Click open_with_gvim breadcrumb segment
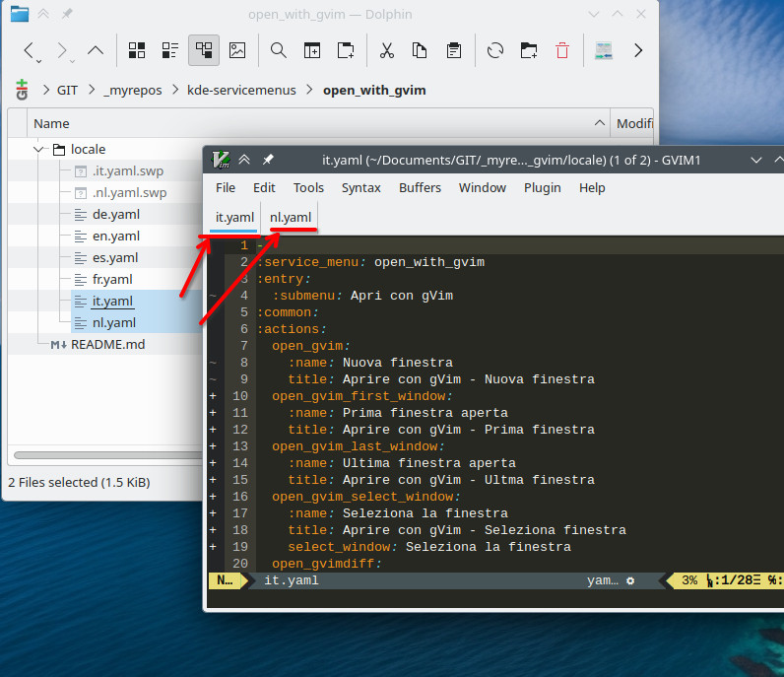784x677 pixels. (x=374, y=91)
